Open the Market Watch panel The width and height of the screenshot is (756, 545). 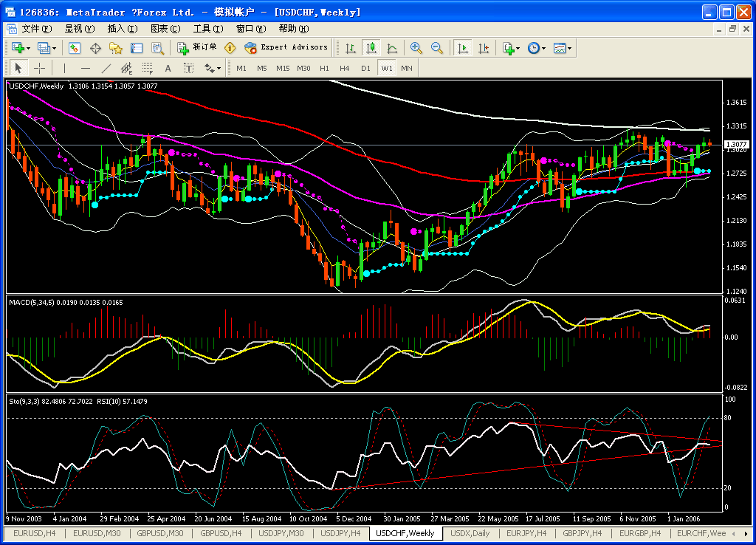tap(72, 47)
